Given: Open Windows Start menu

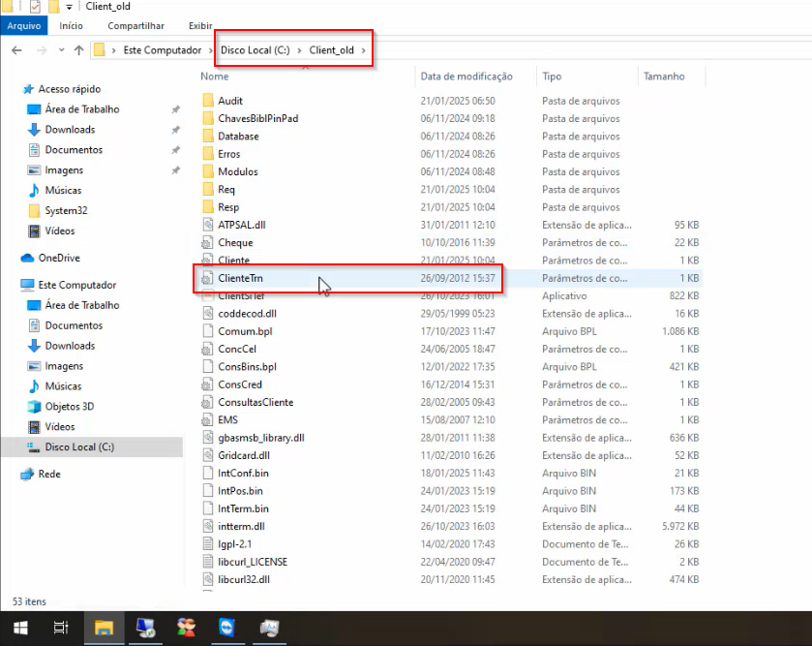Looking at the screenshot, I should tap(20, 628).
